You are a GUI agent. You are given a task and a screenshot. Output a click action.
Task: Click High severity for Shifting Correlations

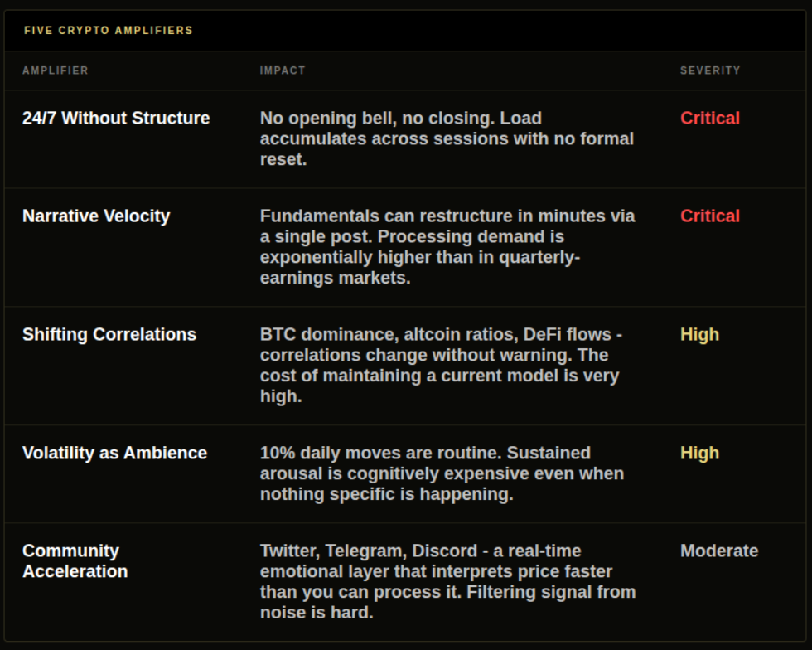(699, 335)
